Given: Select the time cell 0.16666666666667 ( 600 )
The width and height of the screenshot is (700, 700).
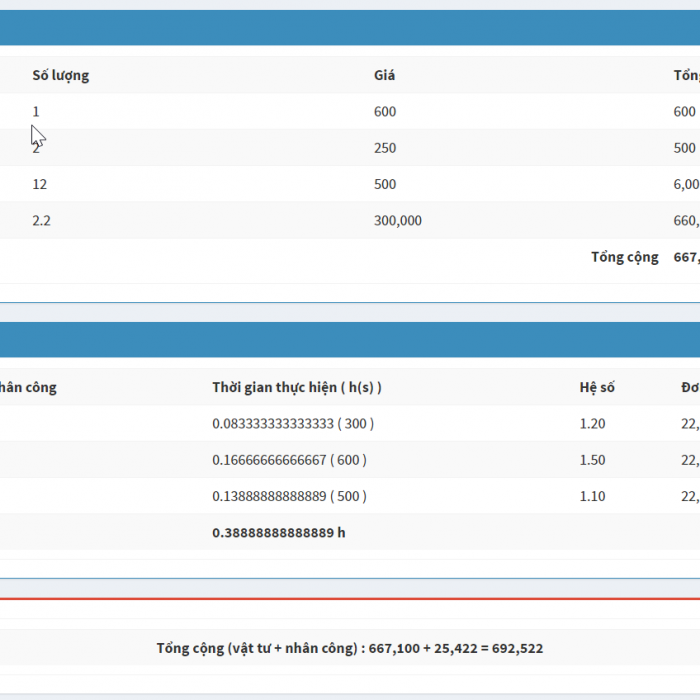Looking at the screenshot, I should click(289, 460).
